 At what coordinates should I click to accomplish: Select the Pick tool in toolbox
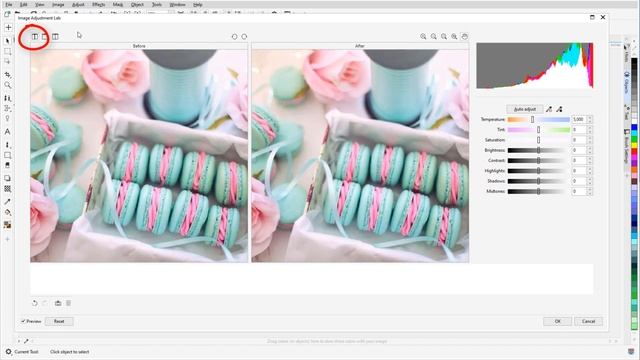tap(7, 41)
